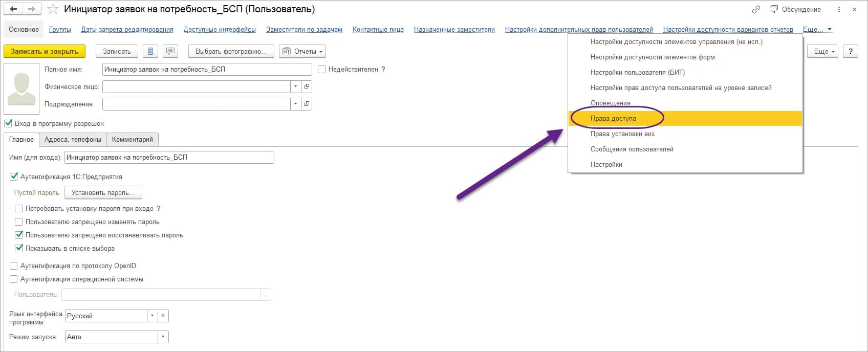Image resolution: width=868 pixels, height=352 pixels.
Task: Toggle Недействителен checkbox
Action: [322, 69]
